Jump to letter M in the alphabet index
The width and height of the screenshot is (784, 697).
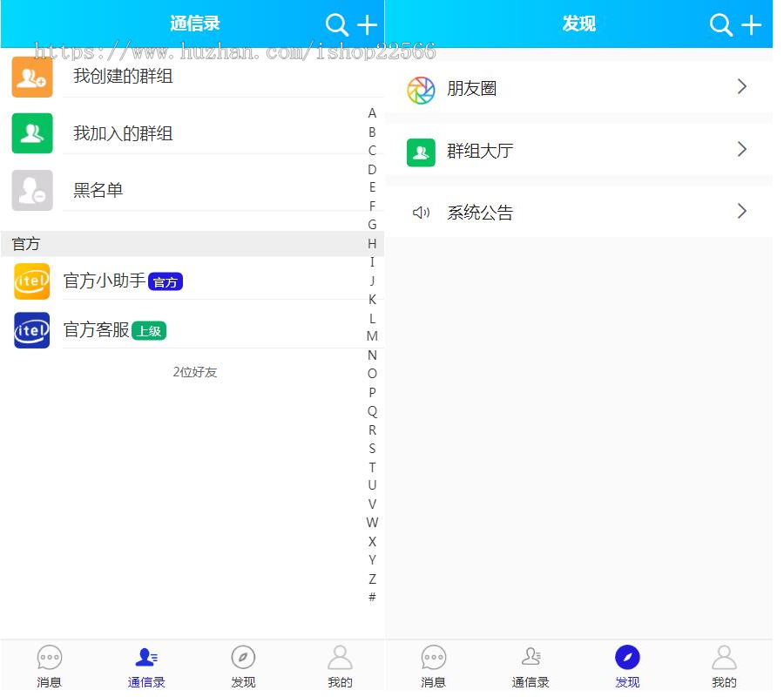tap(373, 336)
